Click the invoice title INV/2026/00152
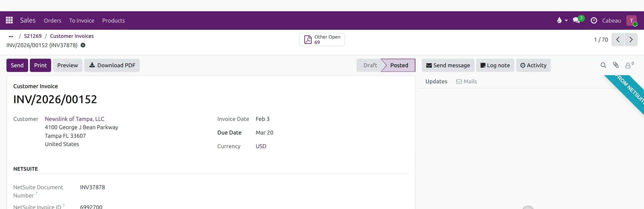The image size is (644, 209). pyautogui.click(x=55, y=99)
